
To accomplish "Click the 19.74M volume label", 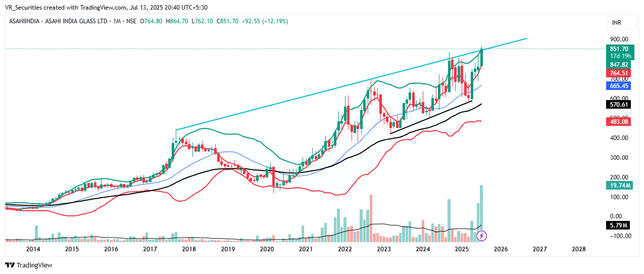I will (619, 186).
